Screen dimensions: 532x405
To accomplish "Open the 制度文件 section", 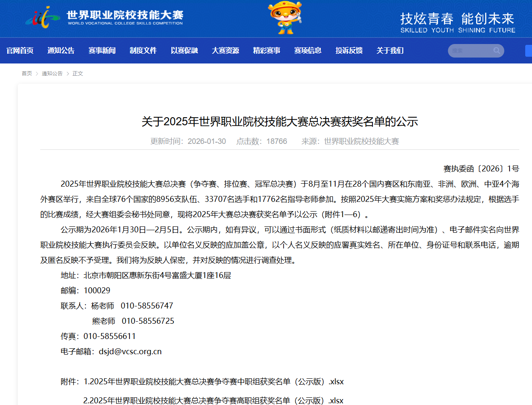I will [x=143, y=50].
